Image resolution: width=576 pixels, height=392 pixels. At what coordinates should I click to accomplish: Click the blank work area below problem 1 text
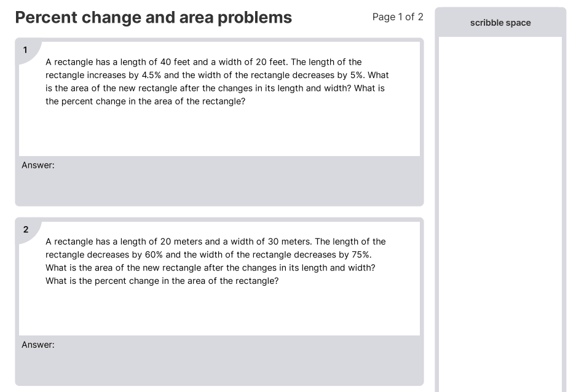[x=219, y=132]
